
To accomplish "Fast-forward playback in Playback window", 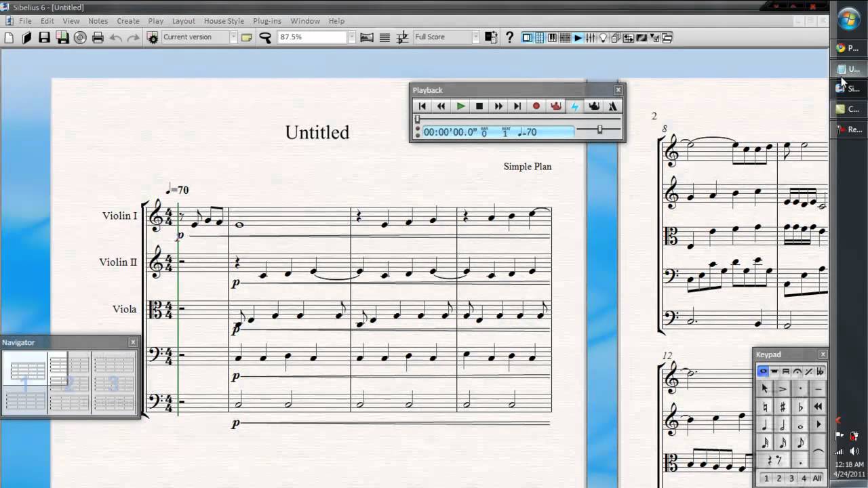I will point(498,106).
